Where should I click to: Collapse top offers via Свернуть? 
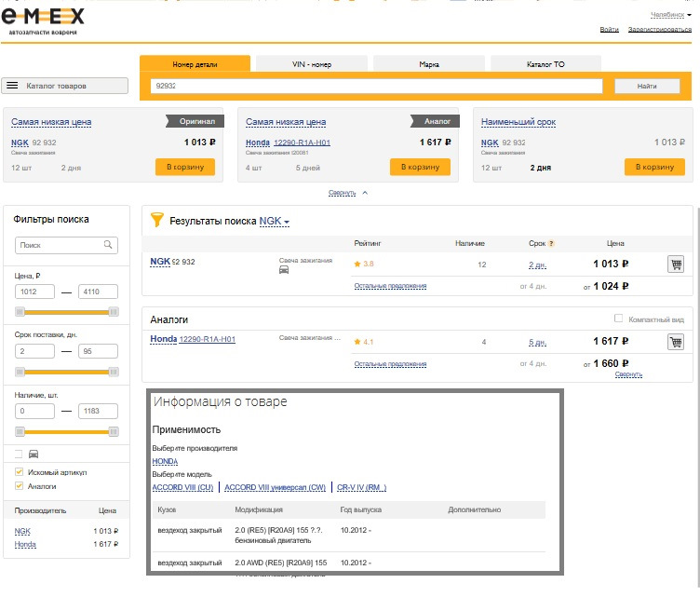[348, 193]
